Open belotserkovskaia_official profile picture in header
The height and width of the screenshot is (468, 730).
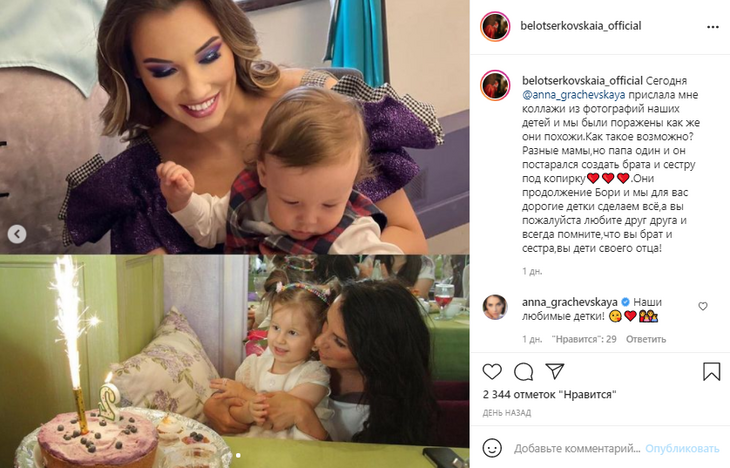[495, 27]
